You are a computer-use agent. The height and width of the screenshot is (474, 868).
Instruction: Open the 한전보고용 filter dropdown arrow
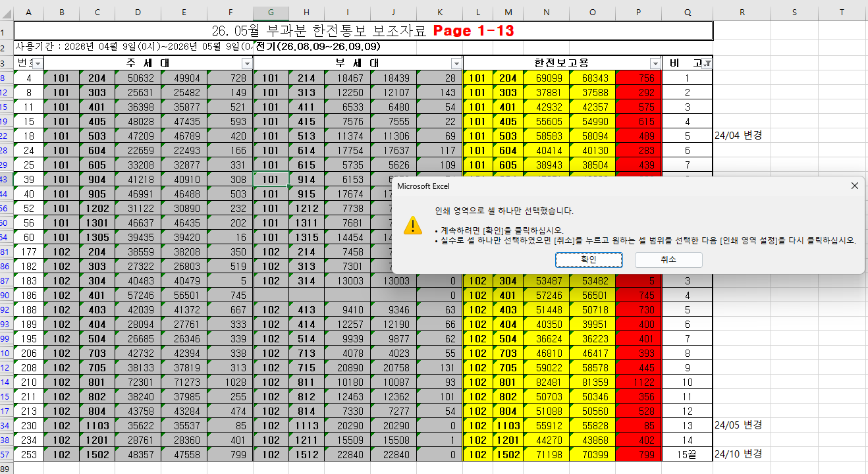point(655,63)
